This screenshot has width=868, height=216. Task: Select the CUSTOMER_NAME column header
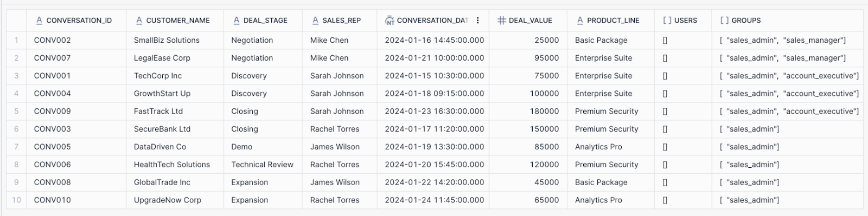tap(175, 21)
